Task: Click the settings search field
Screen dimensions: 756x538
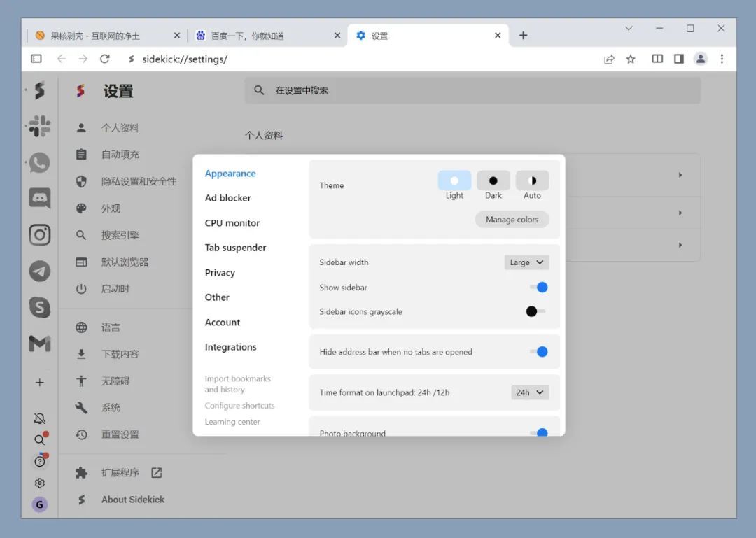Action: pyautogui.click(x=472, y=90)
